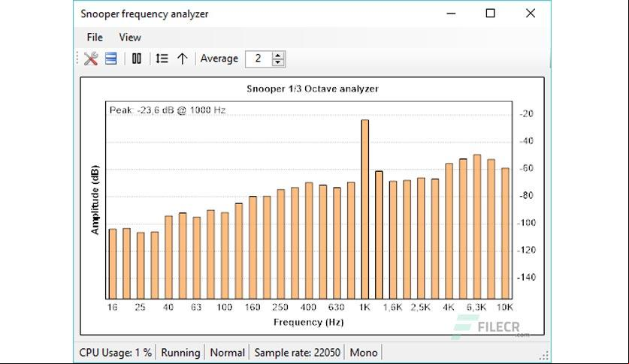Click the bar above the 100 Hz label

[x=225, y=255]
